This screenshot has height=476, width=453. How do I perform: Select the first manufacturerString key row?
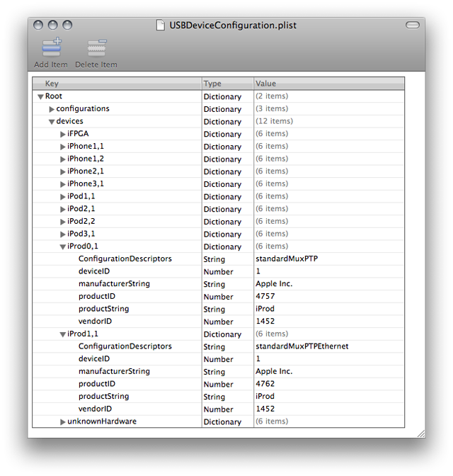[114, 284]
